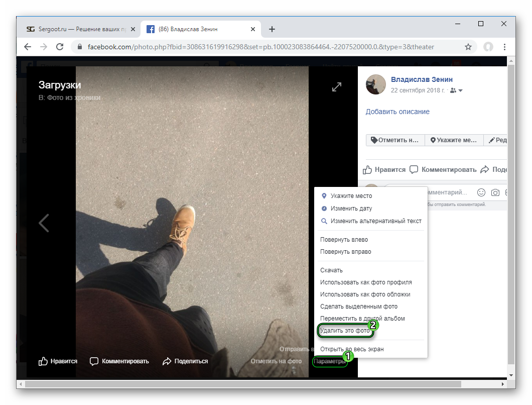The width and height of the screenshot is (532, 405).
Task: Click the site lock icon in address bar
Action: coord(80,47)
